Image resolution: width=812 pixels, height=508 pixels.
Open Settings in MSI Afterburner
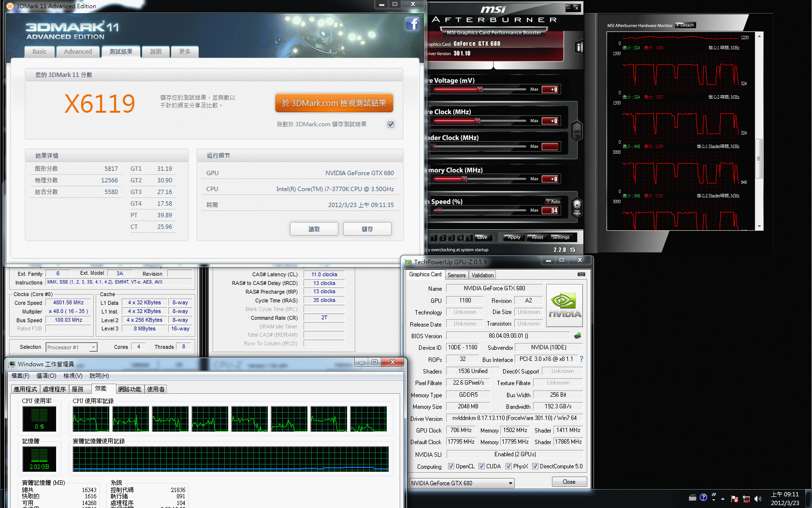point(561,238)
